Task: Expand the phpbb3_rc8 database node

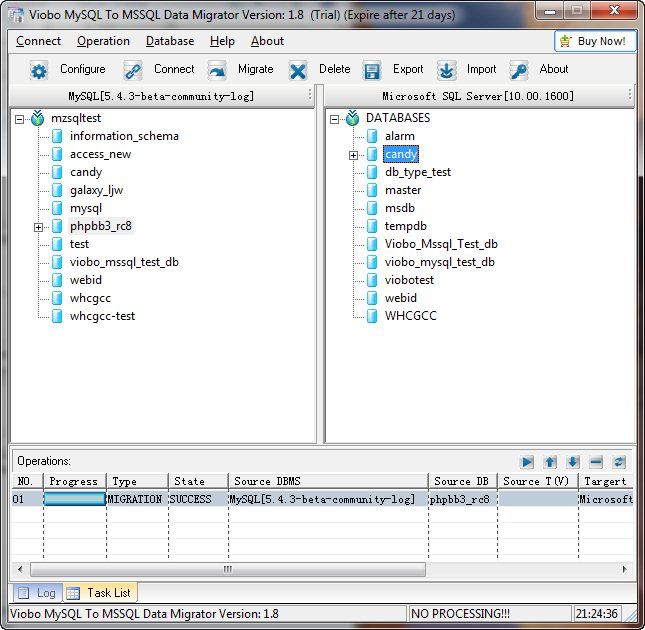Action: tap(38, 227)
